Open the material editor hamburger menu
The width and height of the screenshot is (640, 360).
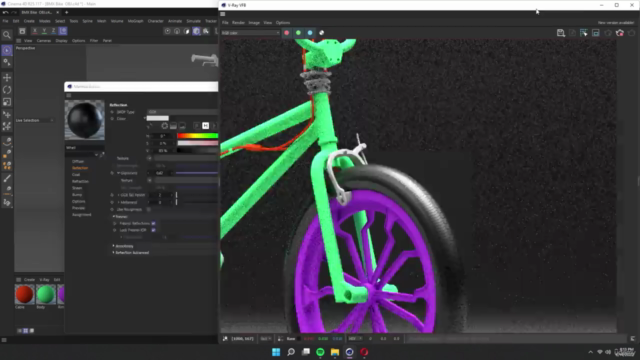click(x=69, y=95)
